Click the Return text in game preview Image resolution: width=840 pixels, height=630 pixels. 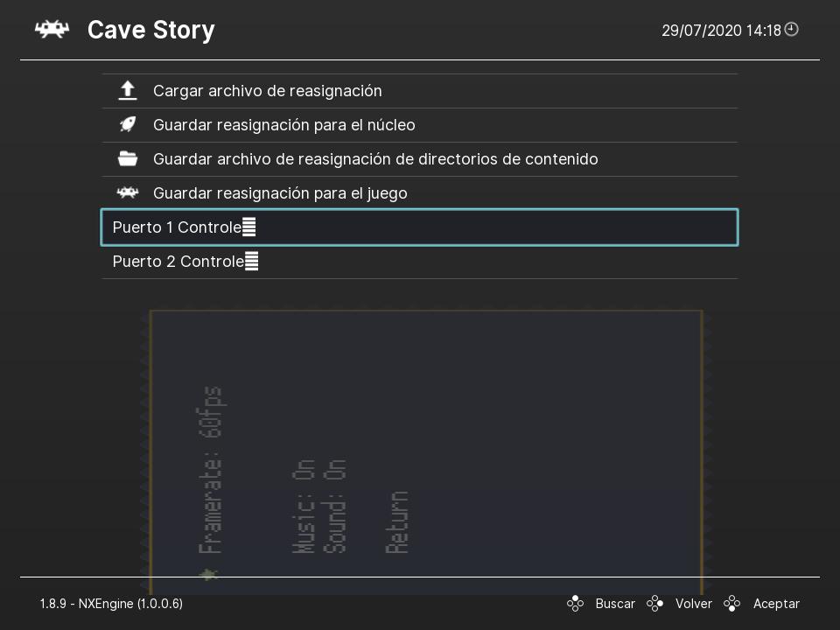click(x=397, y=521)
